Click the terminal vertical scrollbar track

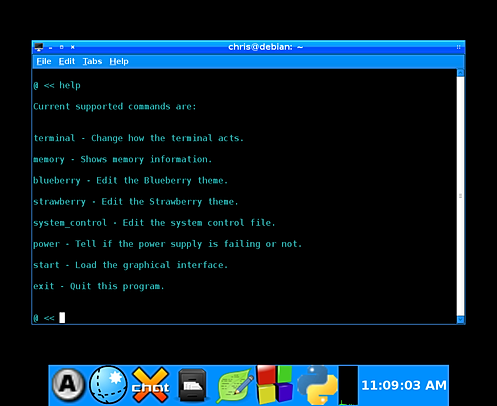[x=461, y=196]
